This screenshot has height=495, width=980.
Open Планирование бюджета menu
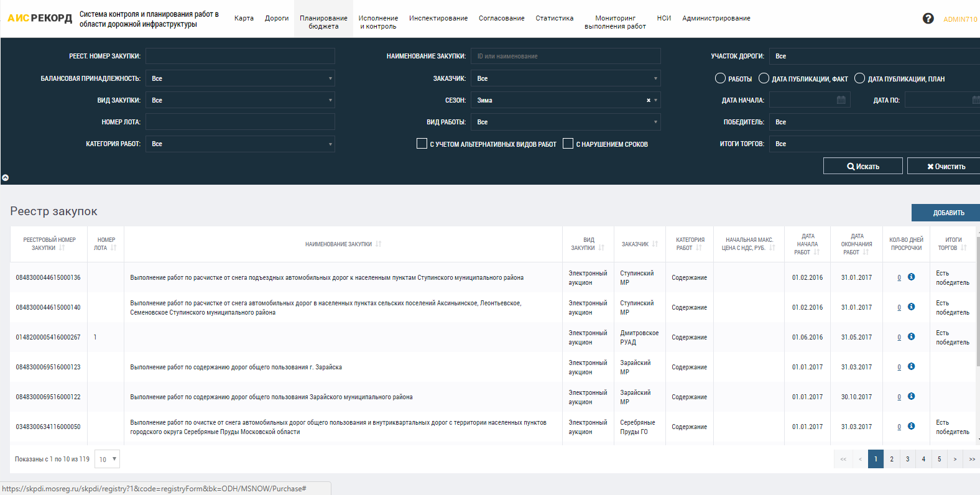point(323,19)
